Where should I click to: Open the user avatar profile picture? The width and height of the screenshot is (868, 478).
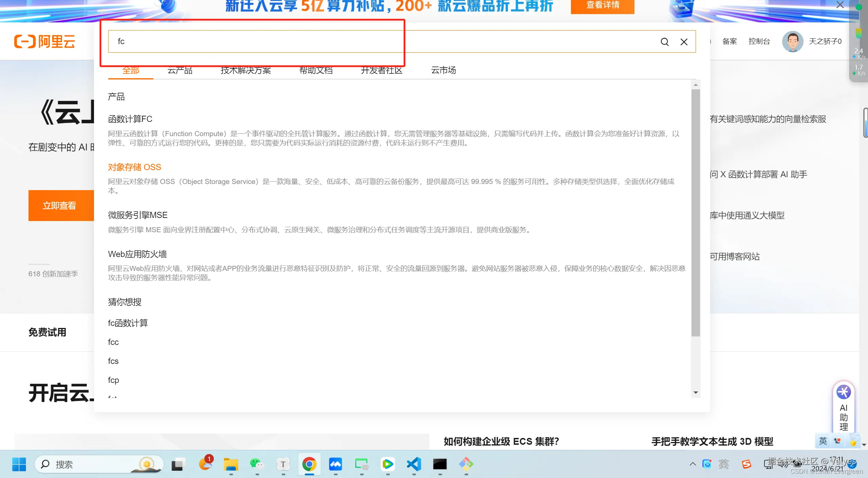click(792, 41)
